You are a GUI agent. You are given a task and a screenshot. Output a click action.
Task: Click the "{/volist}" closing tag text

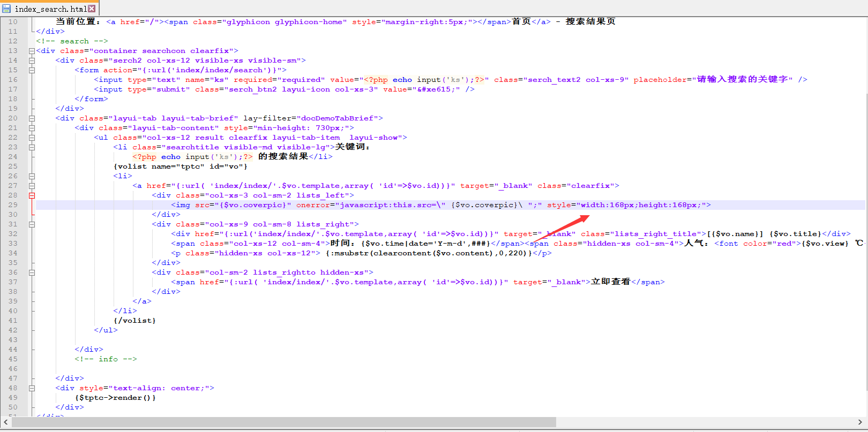coord(134,321)
